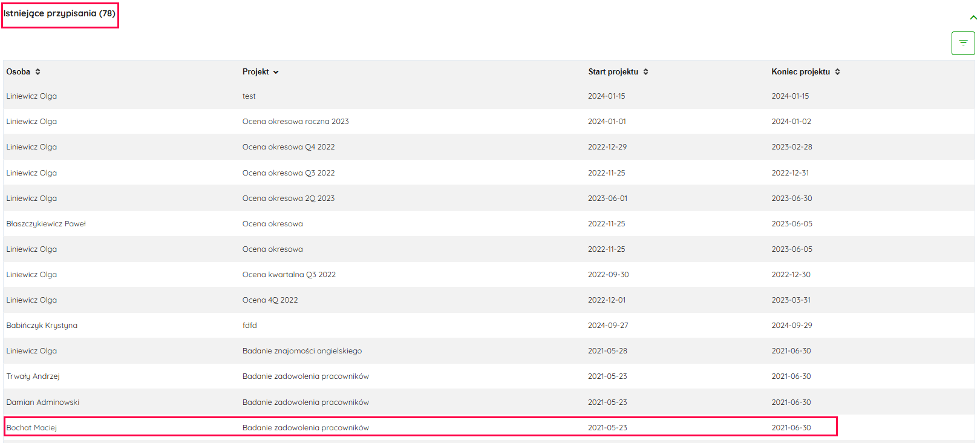This screenshot has height=443, width=980.
Task: Open Ocena okresowa roczna 2023 row
Action: click(295, 122)
